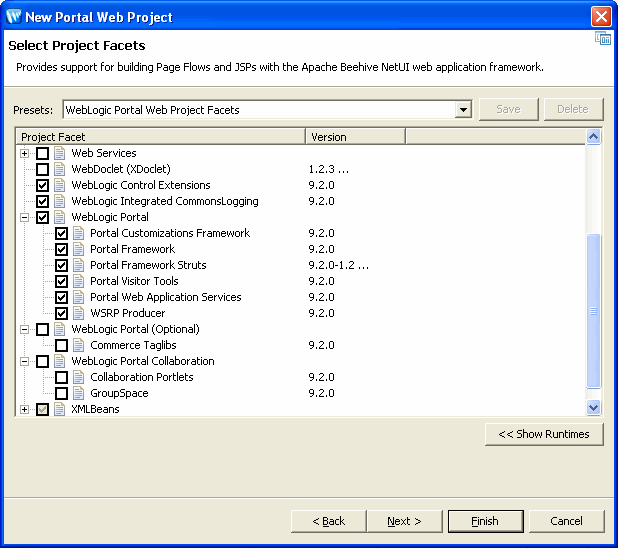Collapse the WebLogic Portal tree node
618x549 pixels.
point(24,218)
